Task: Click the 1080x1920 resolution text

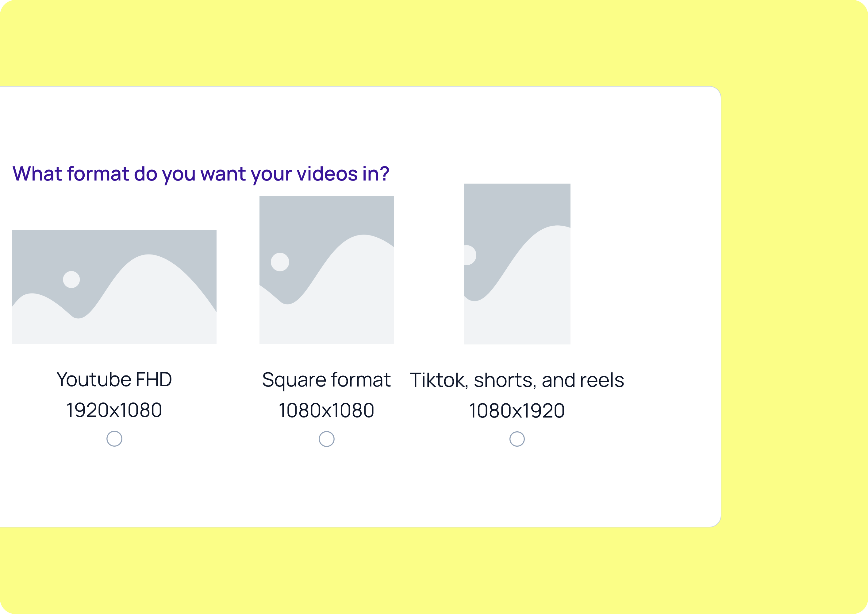Action: click(517, 411)
